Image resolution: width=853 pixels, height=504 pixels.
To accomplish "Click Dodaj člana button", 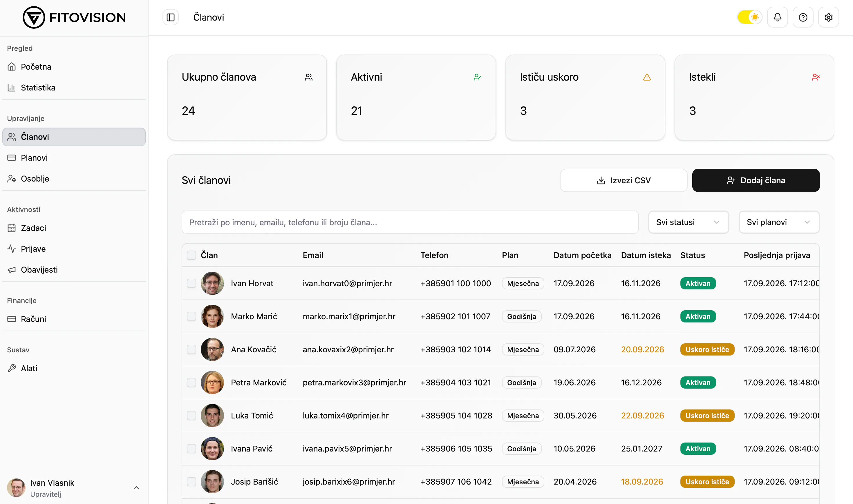I will coord(756,180).
